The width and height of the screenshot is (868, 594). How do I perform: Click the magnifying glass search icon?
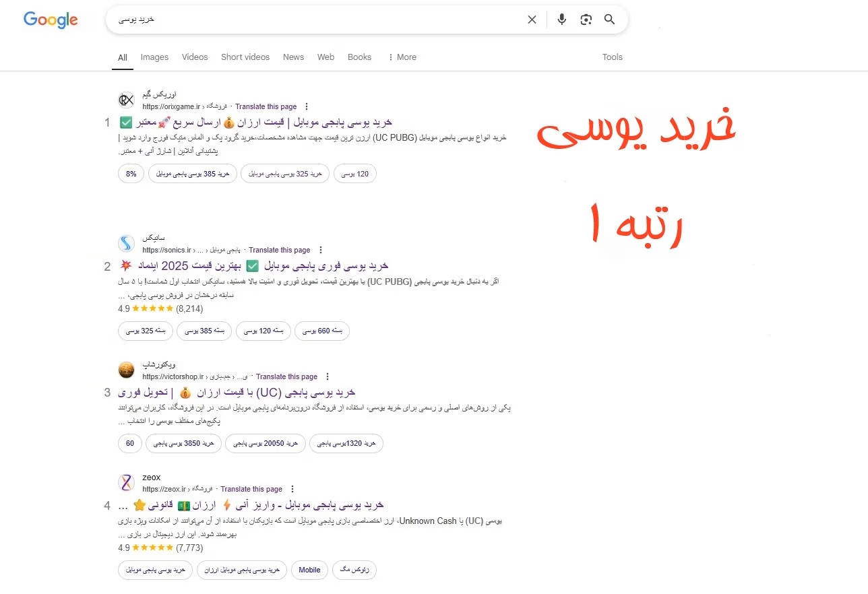tap(610, 20)
